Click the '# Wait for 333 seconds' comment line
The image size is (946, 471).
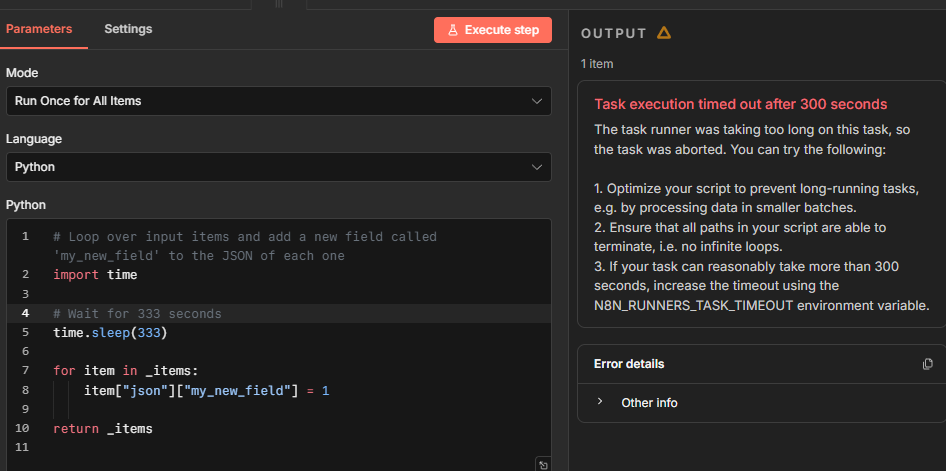click(137, 313)
